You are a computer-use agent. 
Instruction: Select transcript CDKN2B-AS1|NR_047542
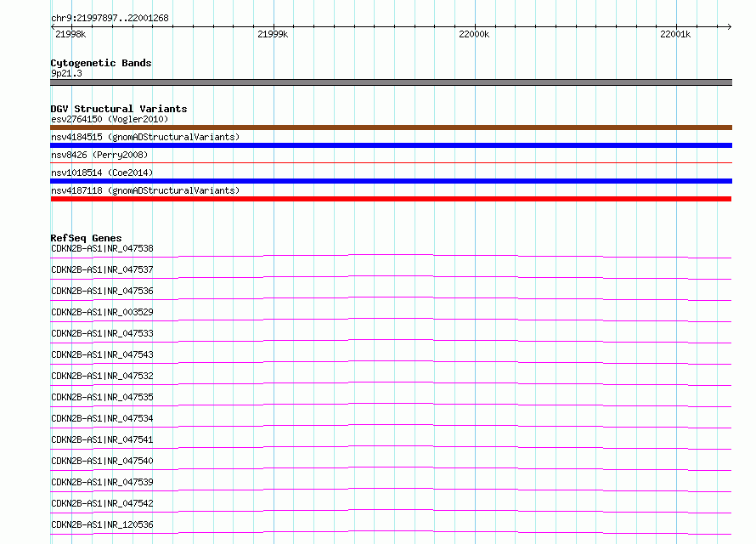click(102, 503)
